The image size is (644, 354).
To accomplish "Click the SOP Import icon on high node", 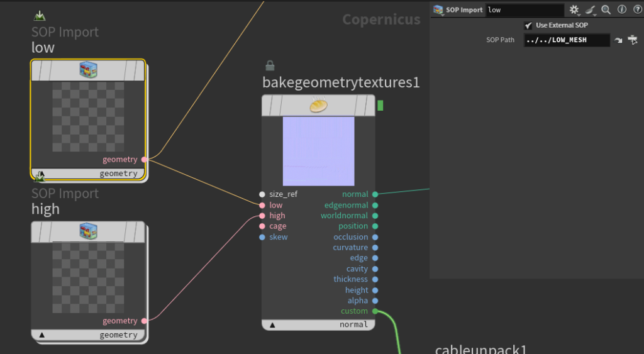I will click(88, 231).
